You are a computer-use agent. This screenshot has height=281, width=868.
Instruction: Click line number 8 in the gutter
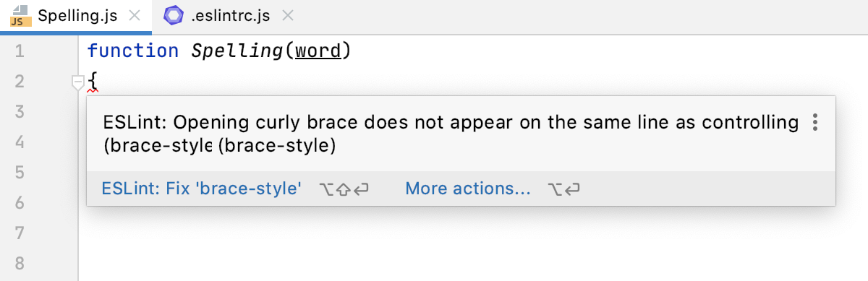pos(20,264)
